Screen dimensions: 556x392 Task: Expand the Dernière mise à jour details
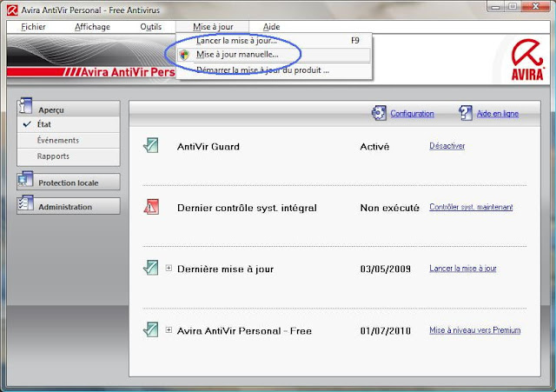tap(169, 269)
